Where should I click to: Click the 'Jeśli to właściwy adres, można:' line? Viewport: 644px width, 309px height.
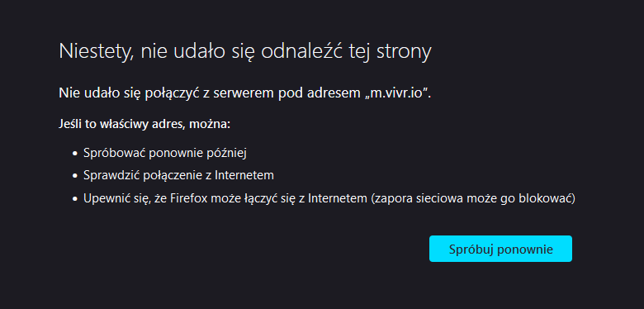coord(144,124)
